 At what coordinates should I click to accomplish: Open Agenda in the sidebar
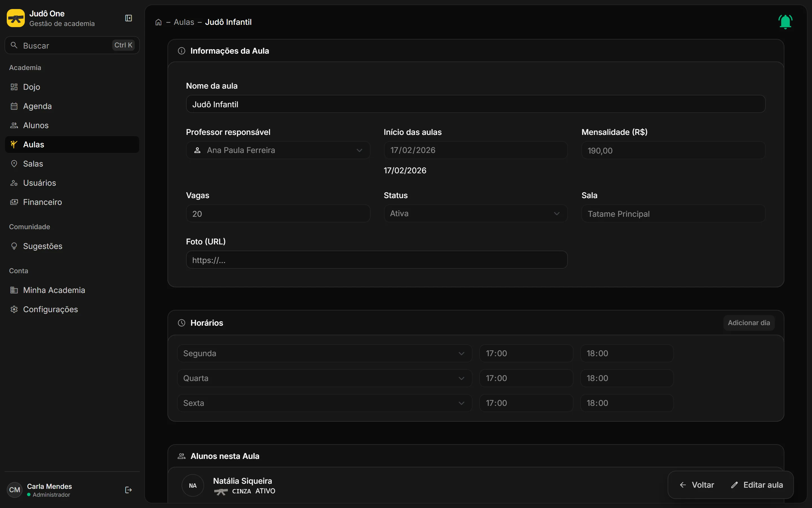(x=72, y=106)
